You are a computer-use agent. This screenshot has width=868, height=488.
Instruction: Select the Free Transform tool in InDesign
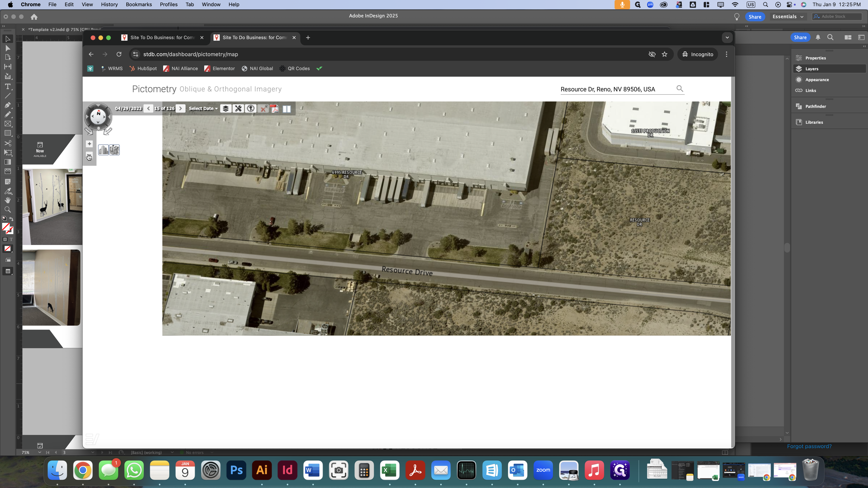click(x=7, y=153)
